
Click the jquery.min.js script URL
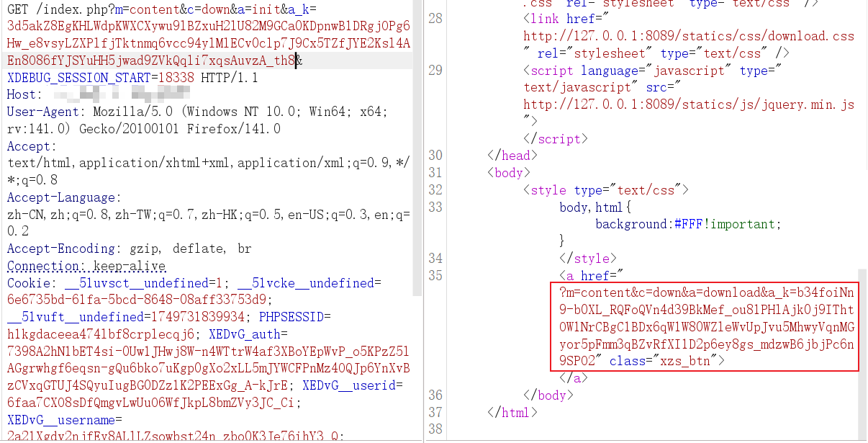(688, 104)
